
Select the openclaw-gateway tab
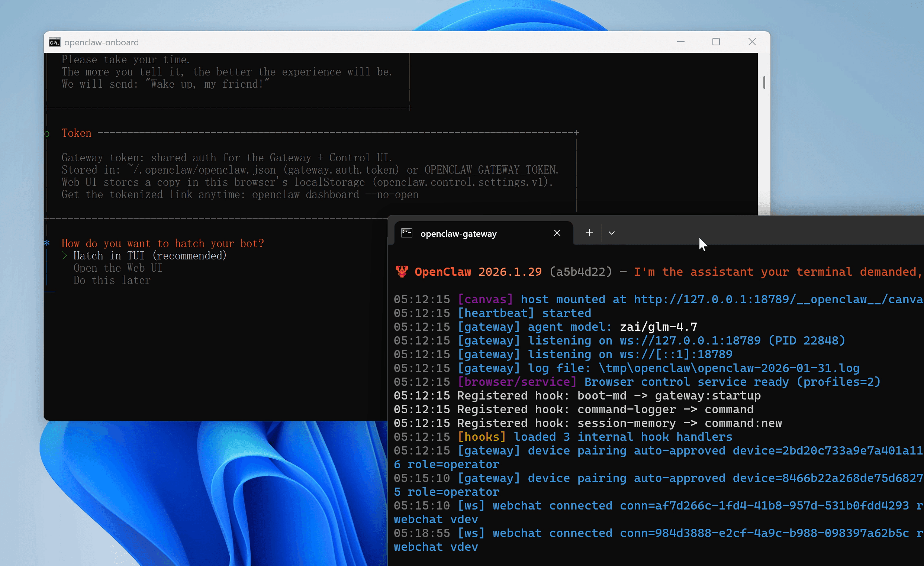tap(458, 234)
